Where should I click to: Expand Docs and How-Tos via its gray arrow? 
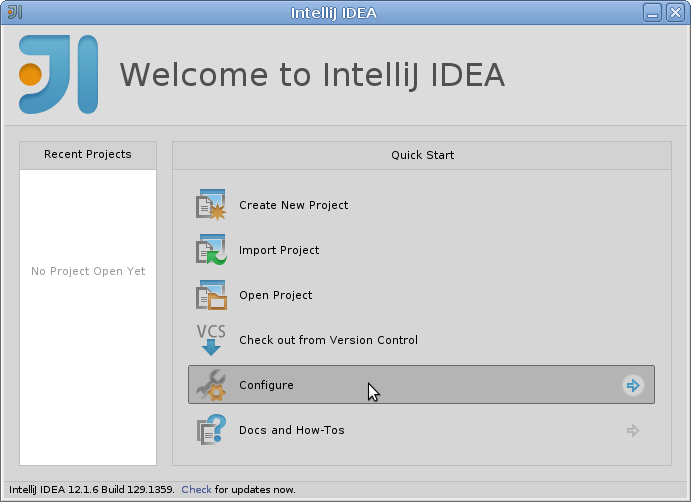pos(633,430)
